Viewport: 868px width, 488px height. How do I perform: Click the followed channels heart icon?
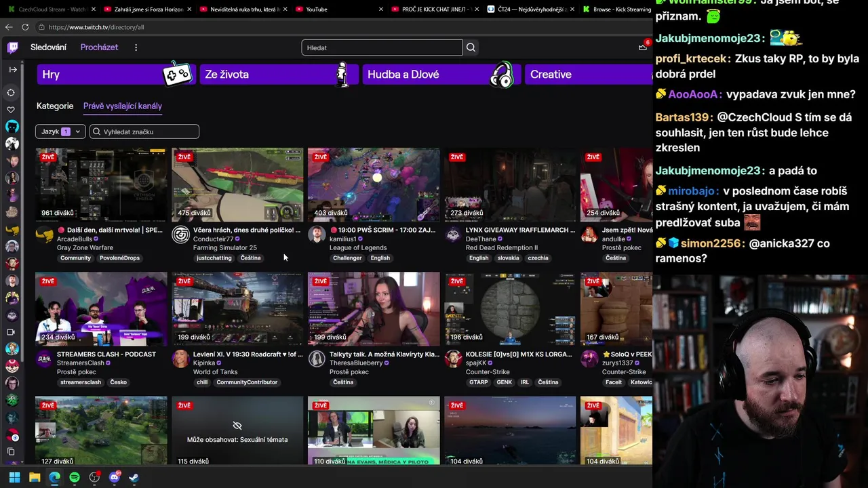coord(11,109)
